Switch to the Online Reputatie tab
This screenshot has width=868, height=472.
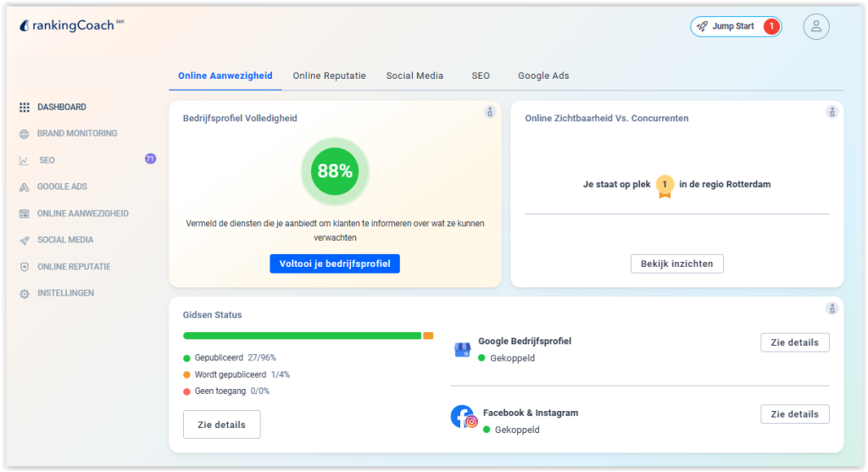click(x=329, y=75)
